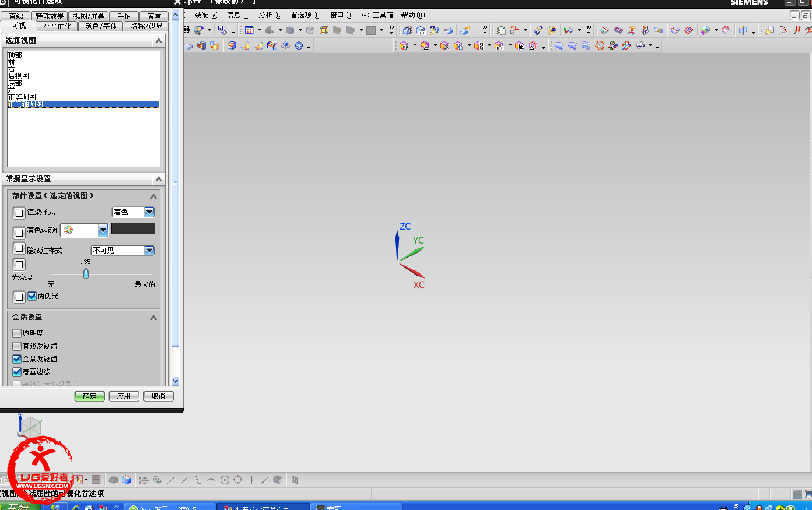812x510 pixels.
Task: Select 顶部 in the view list
Action: tap(83, 55)
